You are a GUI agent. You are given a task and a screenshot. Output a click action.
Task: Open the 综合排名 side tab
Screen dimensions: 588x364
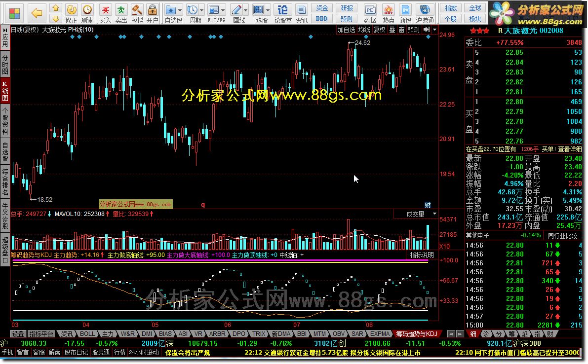(5, 183)
